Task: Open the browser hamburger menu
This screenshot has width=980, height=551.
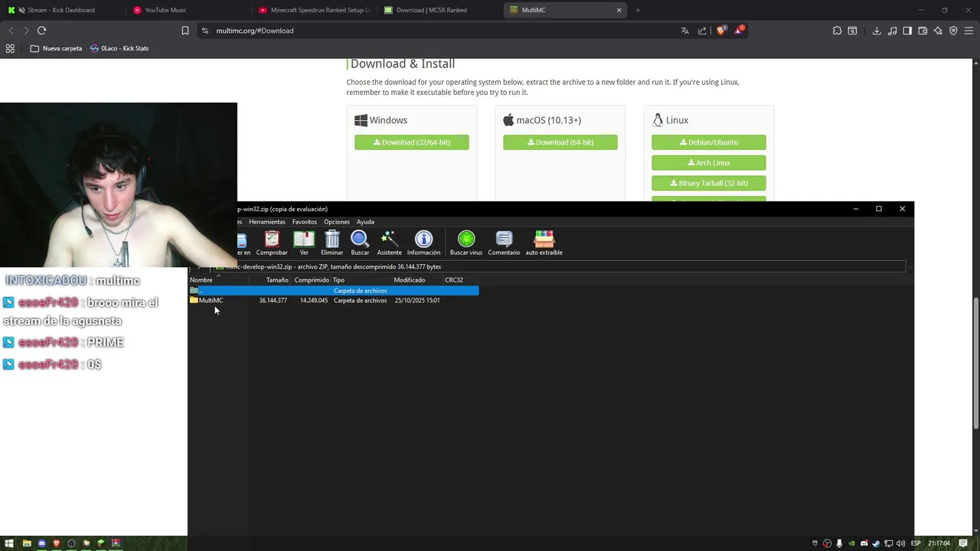Action: (x=969, y=31)
